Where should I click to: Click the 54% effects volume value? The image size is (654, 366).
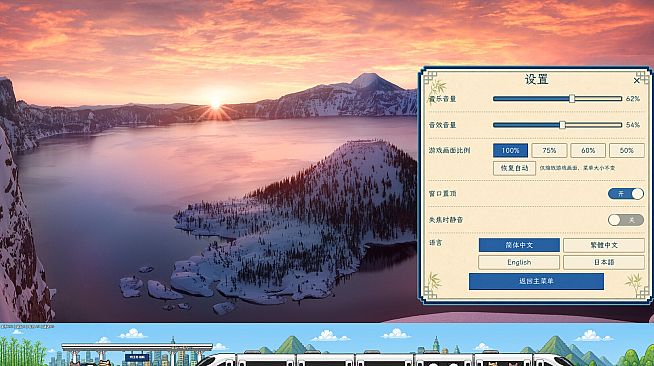633,125
